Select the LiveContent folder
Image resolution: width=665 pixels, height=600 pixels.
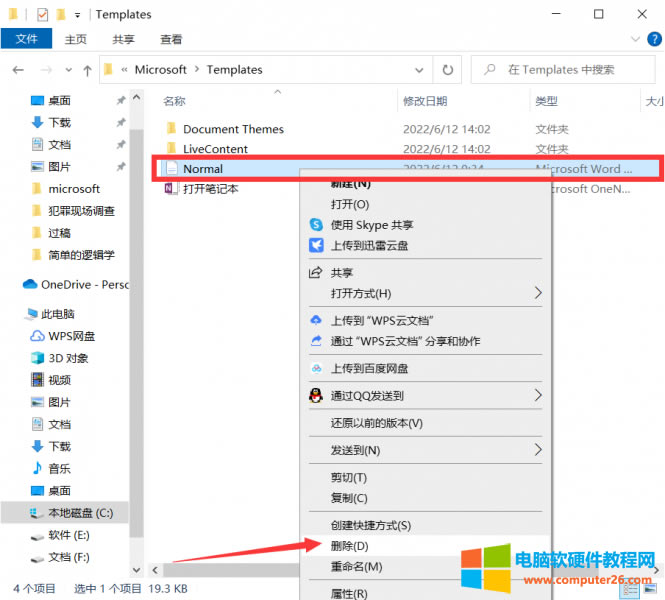(215, 149)
